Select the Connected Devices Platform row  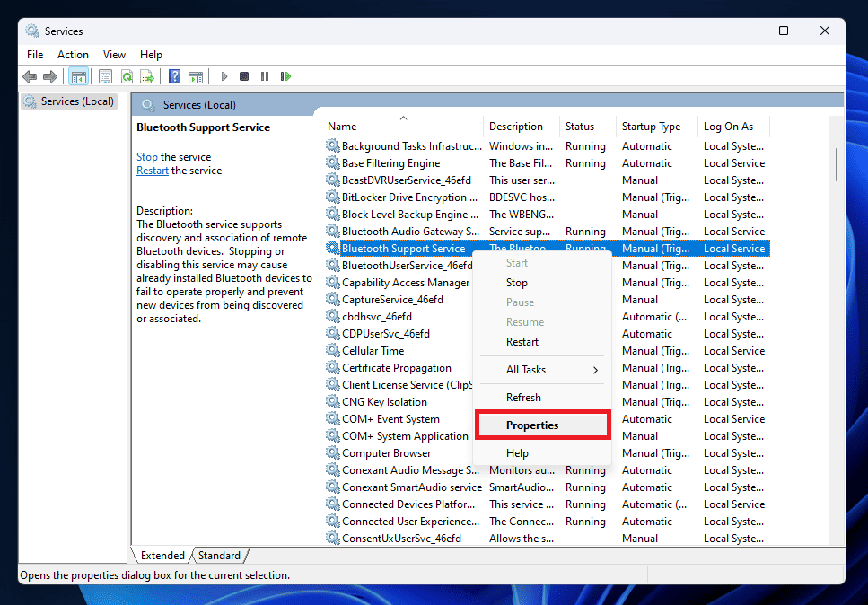tap(547, 504)
